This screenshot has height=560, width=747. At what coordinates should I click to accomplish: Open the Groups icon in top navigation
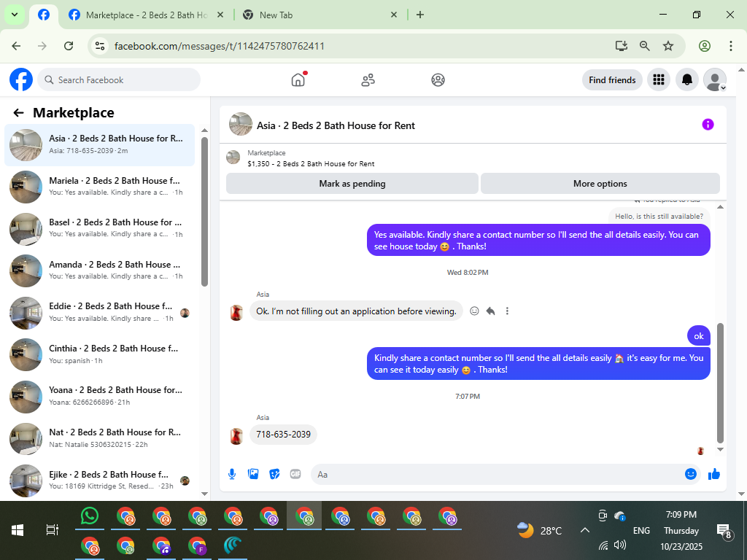click(438, 79)
